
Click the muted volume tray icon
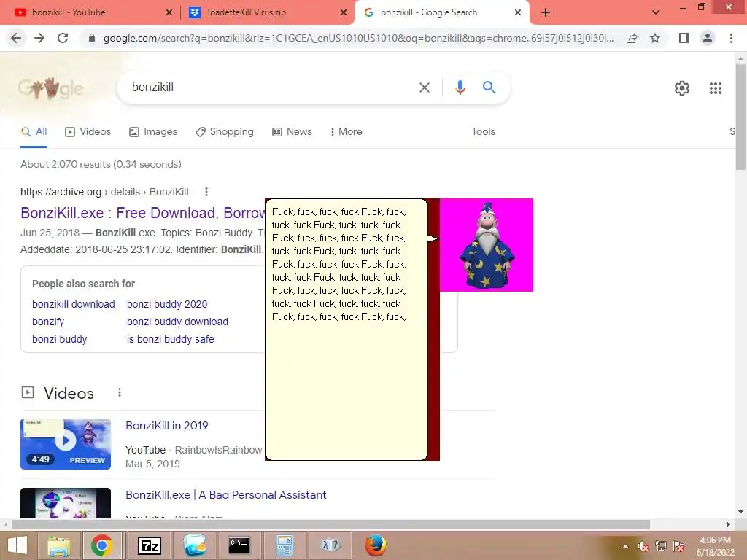pyautogui.click(x=643, y=546)
